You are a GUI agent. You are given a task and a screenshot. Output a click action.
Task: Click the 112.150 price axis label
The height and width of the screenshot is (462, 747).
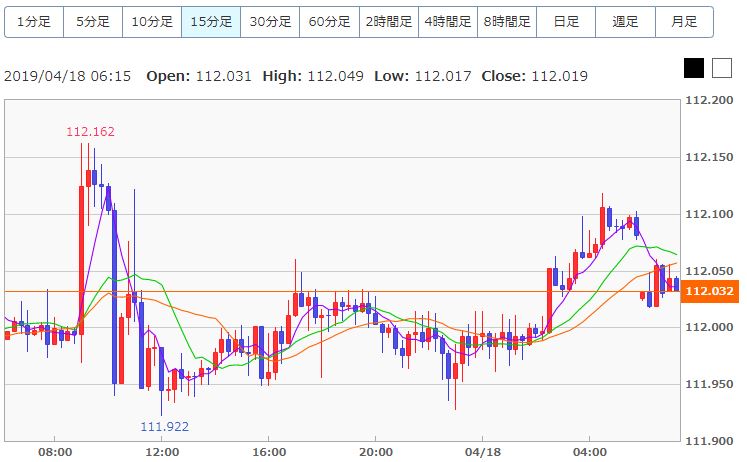coord(709,157)
